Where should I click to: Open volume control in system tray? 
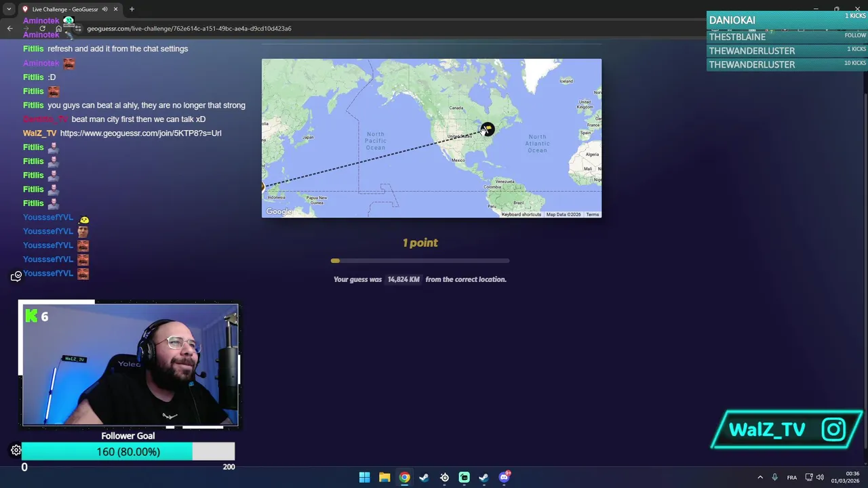pos(820,477)
